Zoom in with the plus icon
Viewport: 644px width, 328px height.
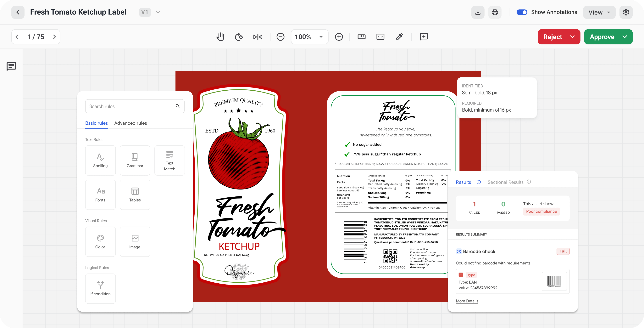point(339,37)
